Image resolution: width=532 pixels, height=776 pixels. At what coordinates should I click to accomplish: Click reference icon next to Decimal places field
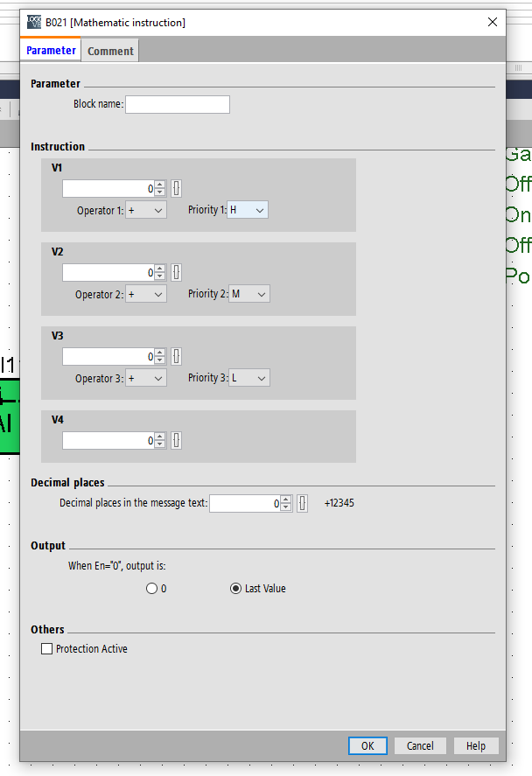(303, 504)
